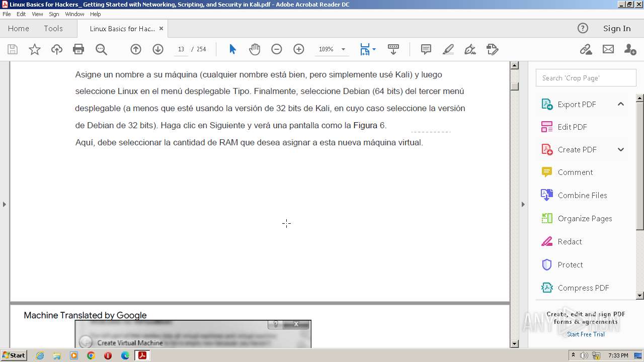
Task: Open the taskbar folder explorer icon
Action: (57, 355)
